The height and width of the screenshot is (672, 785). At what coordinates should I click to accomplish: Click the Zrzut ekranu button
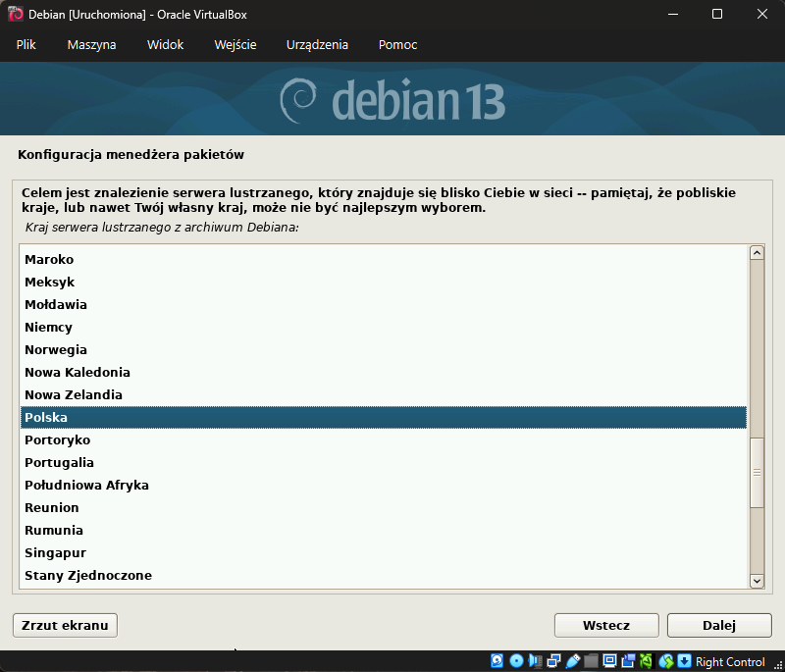[65, 625]
